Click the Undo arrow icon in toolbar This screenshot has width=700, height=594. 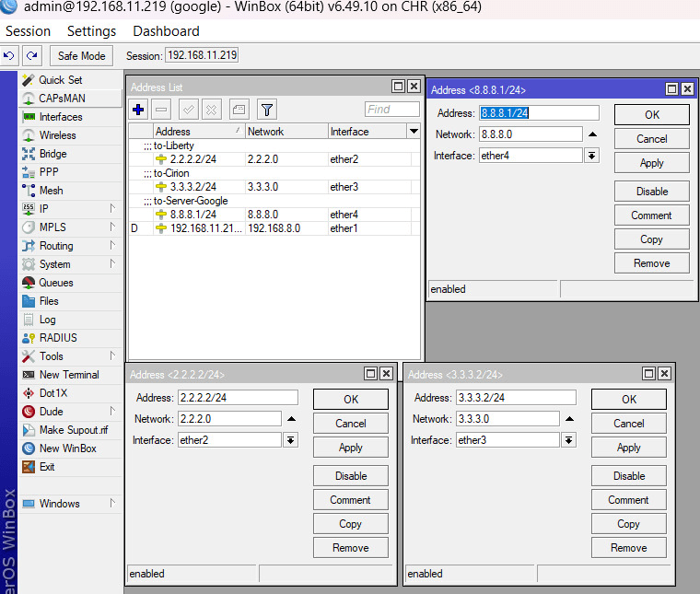pyautogui.click(x=9, y=56)
